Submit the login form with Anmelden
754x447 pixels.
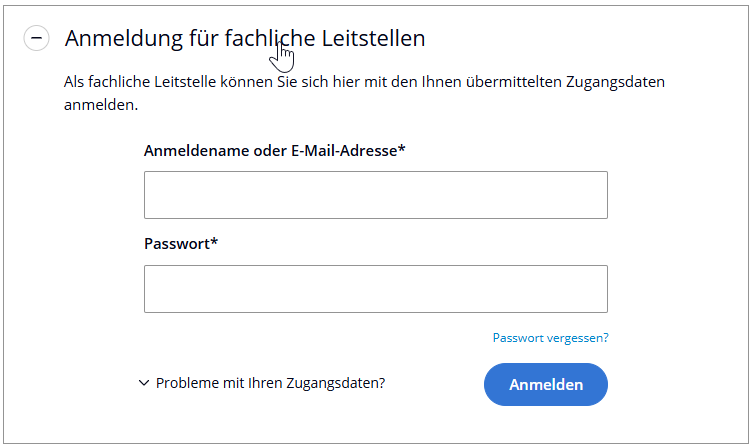coord(545,384)
